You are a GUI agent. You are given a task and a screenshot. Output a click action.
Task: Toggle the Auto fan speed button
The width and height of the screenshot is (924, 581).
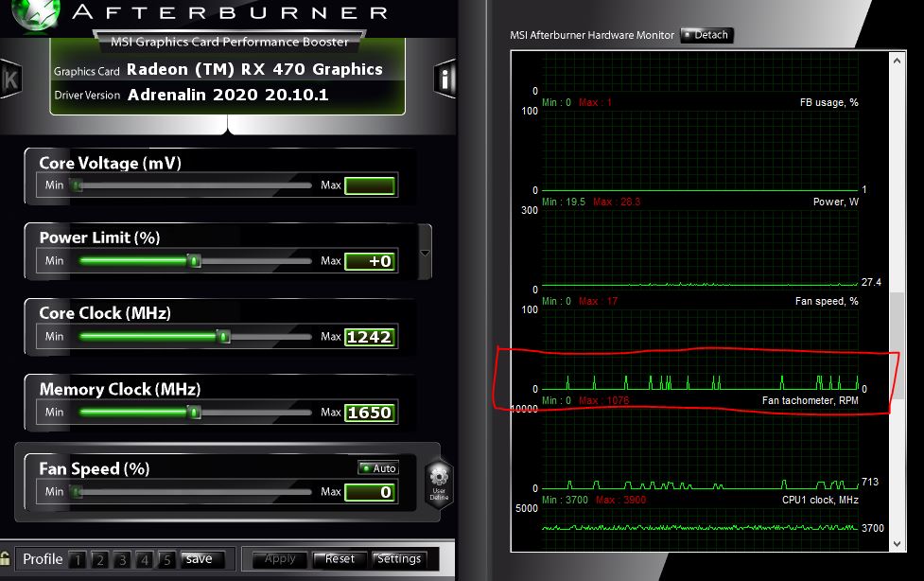tap(378, 467)
